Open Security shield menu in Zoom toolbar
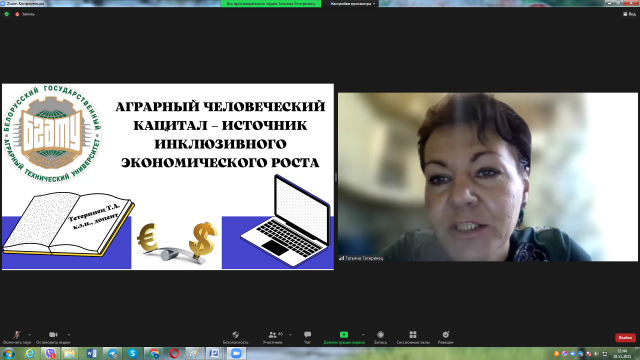The image size is (640, 360). [x=236, y=337]
